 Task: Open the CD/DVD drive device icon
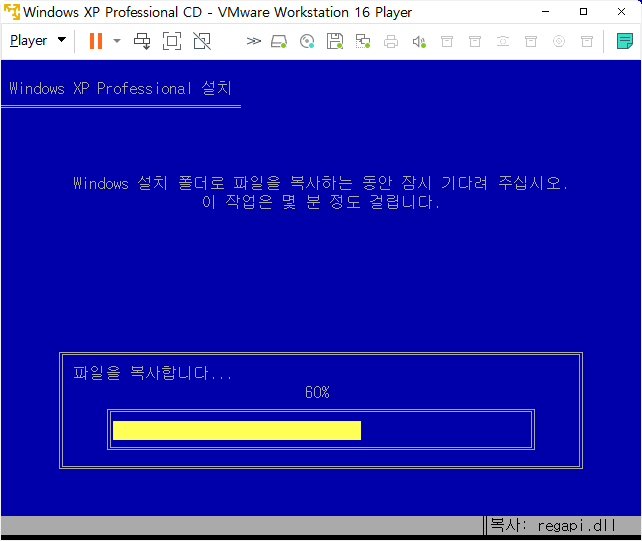pyautogui.click(x=307, y=41)
